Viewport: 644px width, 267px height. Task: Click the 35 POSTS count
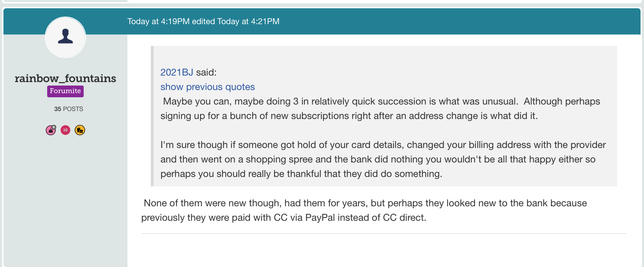click(x=69, y=109)
